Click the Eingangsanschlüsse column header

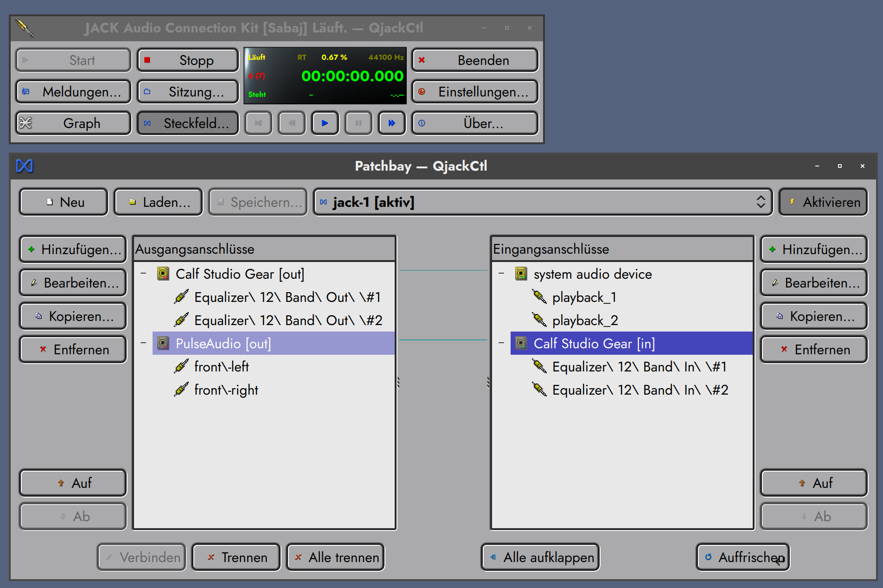[621, 249]
